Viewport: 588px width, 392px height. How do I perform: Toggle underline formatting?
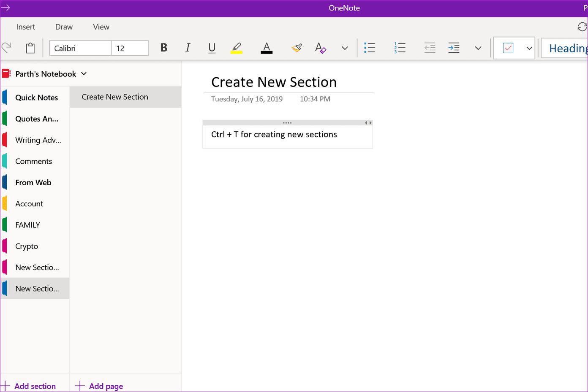(212, 48)
